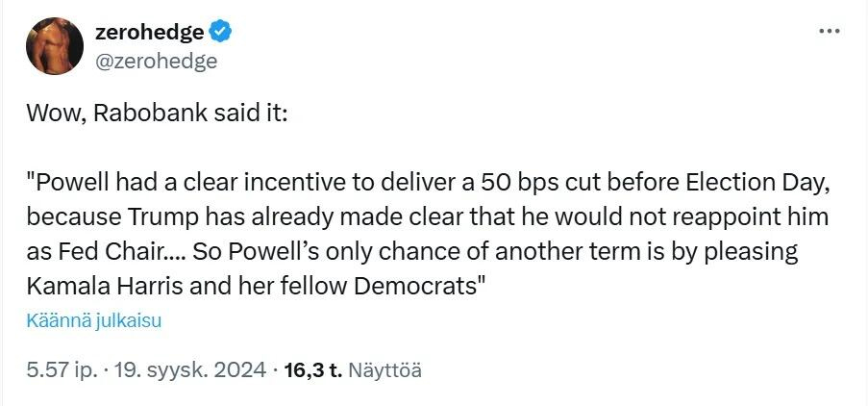Image resolution: width=868 pixels, height=406 pixels.
Task: Open the @zerohedge handle link
Action: [156, 61]
